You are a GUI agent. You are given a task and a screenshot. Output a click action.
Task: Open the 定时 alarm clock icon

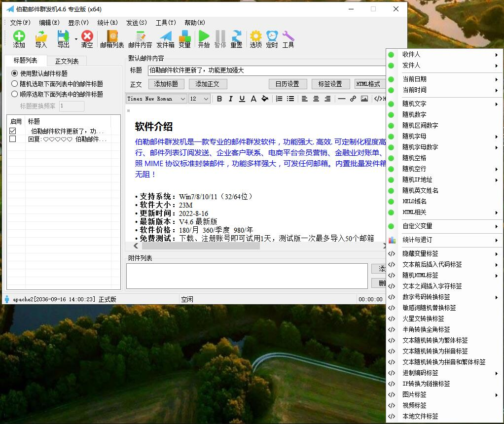pos(272,36)
